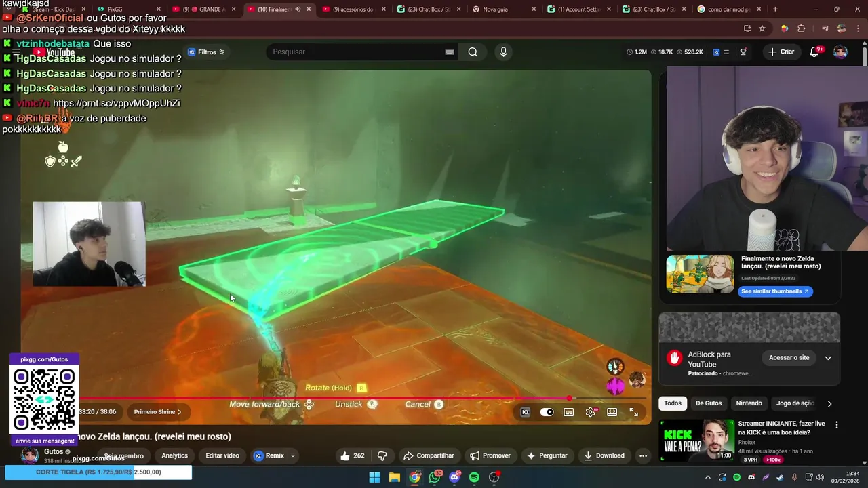Show more category chips with right arrow
Image resolution: width=868 pixels, height=488 pixels.
pos(829,403)
